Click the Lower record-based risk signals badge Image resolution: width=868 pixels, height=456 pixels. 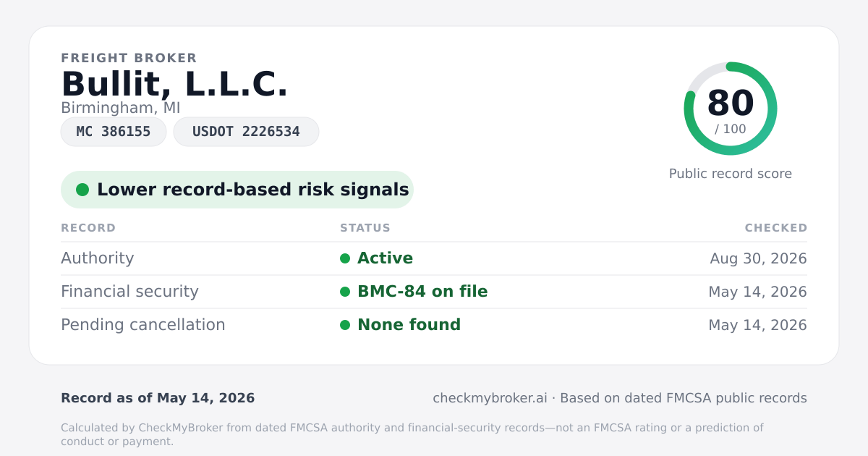(237, 190)
